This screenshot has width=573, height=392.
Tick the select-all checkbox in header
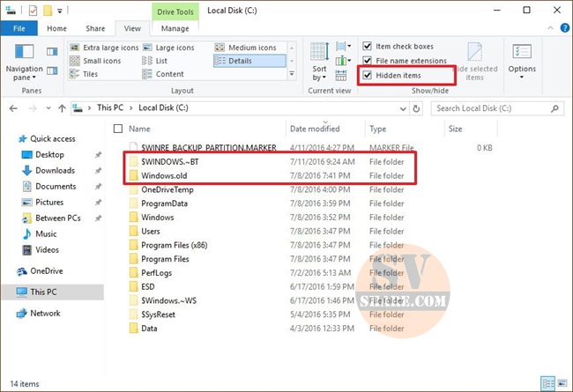pyautogui.click(x=117, y=129)
